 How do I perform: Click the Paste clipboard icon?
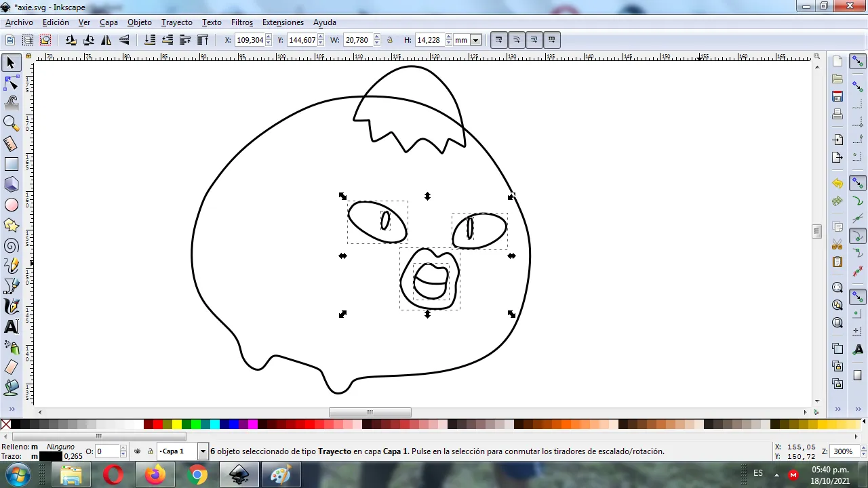click(x=837, y=262)
